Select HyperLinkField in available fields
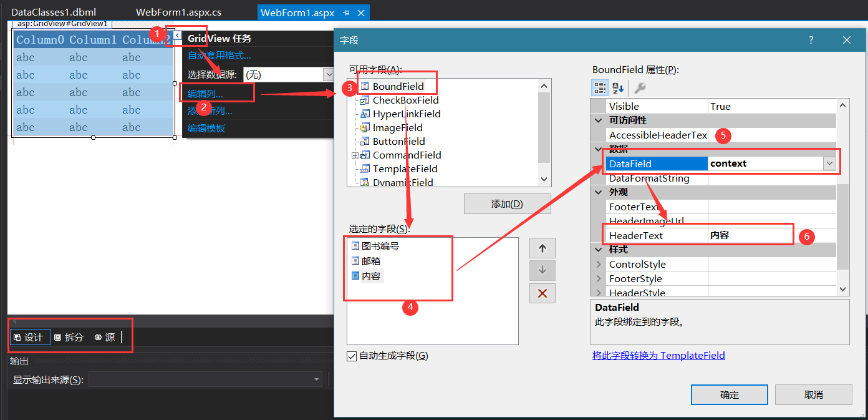Screen dimensions: 868x420 pyautogui.click(x=407, y=114)
